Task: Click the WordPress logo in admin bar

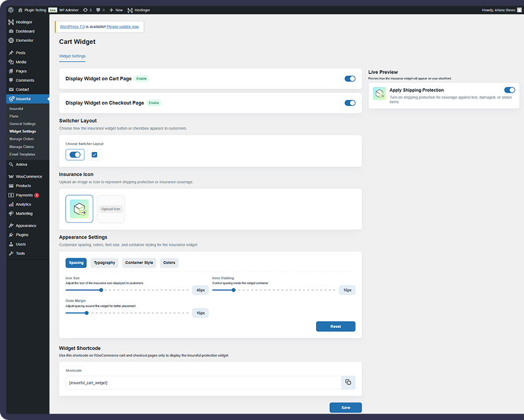Action: pos(11,10)
